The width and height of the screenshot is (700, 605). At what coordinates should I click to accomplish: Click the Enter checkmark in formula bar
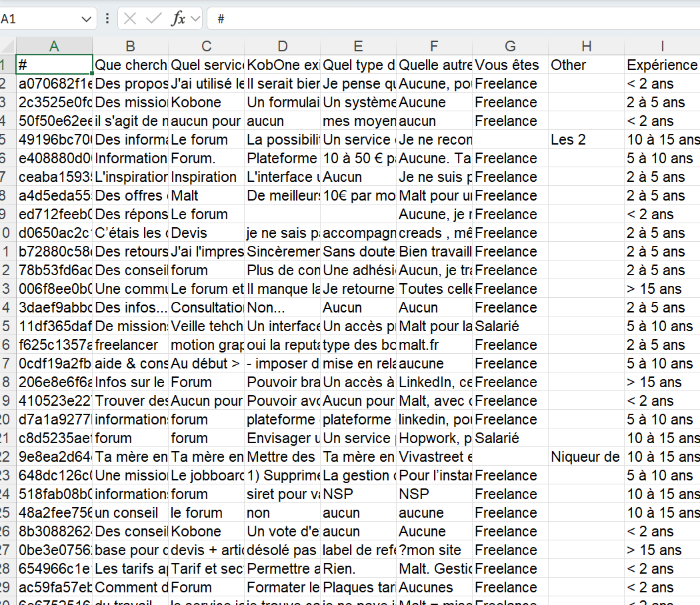pos(153,19)
